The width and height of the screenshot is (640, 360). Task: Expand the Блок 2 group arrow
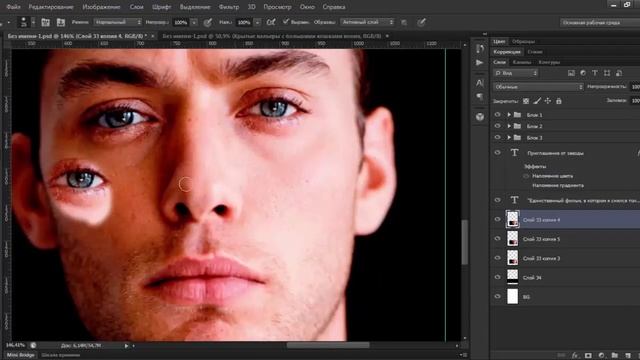point(509,126)
